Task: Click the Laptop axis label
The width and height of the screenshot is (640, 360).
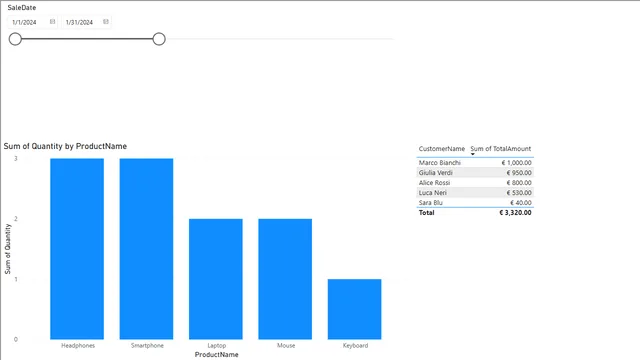Action: coord(217,345)
